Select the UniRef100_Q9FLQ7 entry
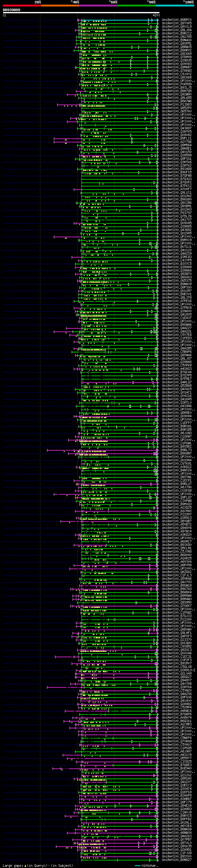Image resolution: width=197 pixels, height=868 pixels. (177, 497)
